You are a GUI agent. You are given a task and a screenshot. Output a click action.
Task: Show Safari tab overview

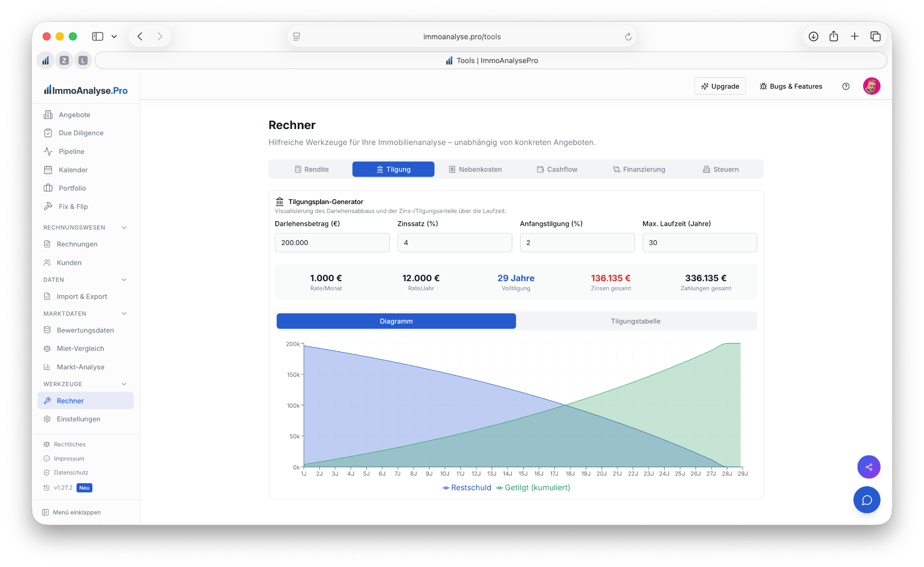(x=875, y=36)
